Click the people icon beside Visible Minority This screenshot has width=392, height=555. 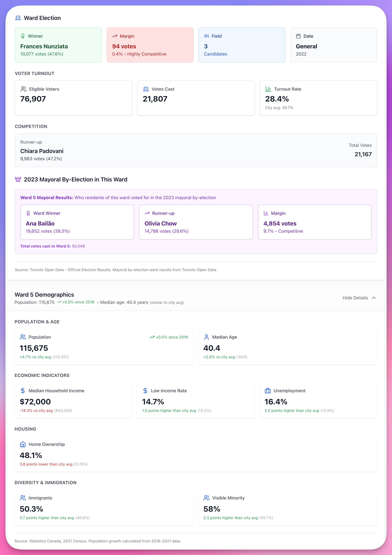pos(207,498)
